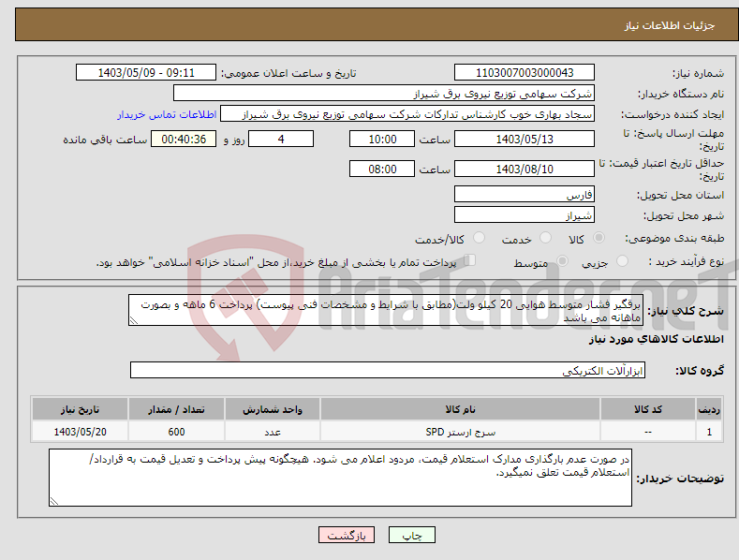
Task: Click the کد کالا column header
Action: [x=648, y=409]
